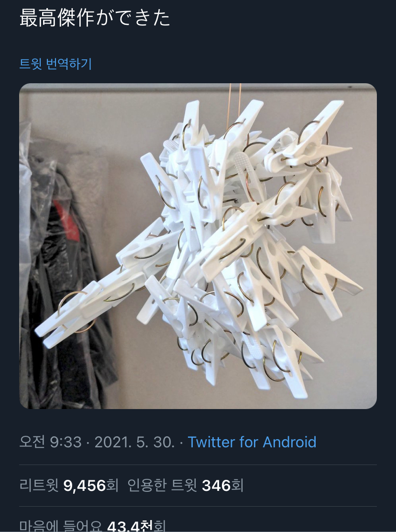Open the clothespin sculpture photo

tap(198, 246)
